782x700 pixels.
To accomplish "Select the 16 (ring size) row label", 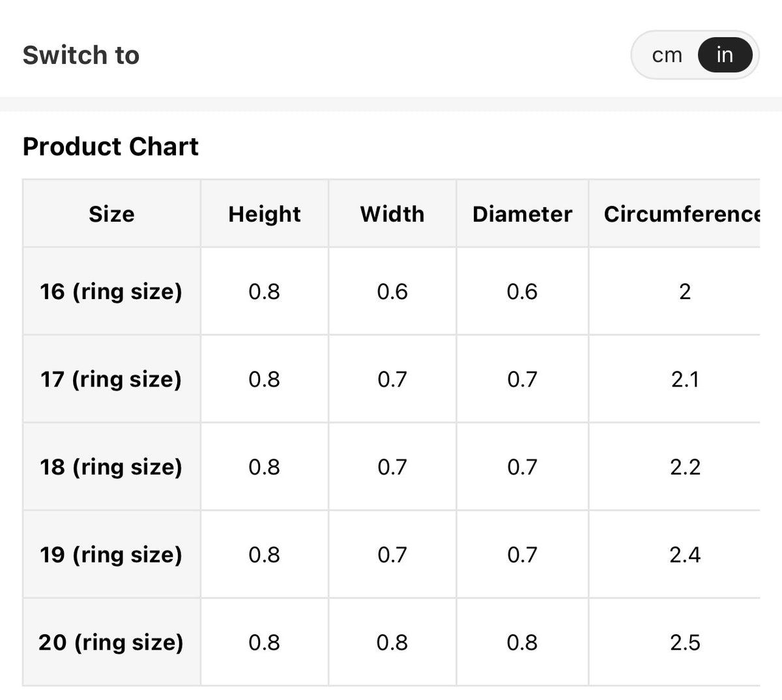I will (111, 291).
